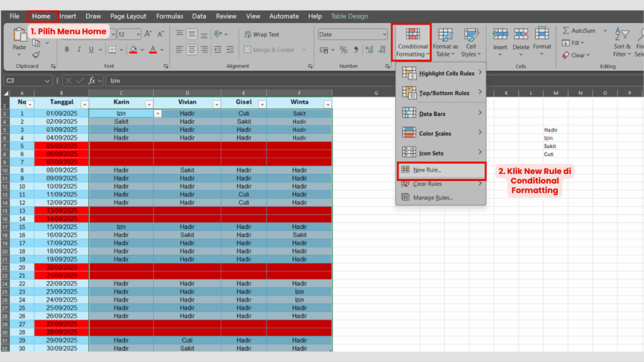Click the red Font Color swatch
This screenshot has height=362, width=644.
pyautogui.click(x=153, y=50)
